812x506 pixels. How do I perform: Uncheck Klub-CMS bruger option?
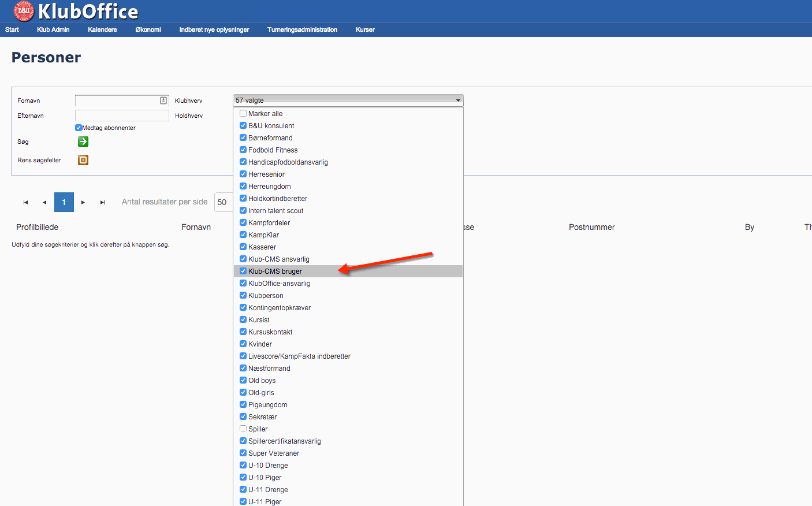coord(243,271)
